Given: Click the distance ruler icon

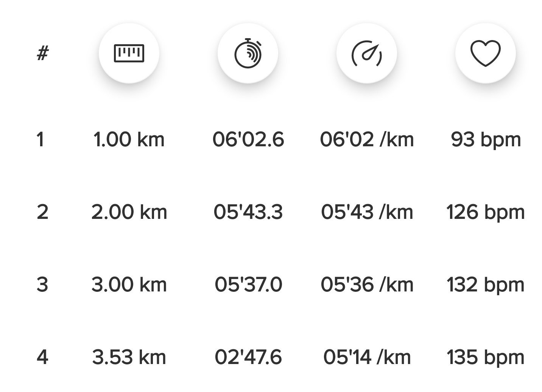Looking at the screenshot, I should click(129, 53).
